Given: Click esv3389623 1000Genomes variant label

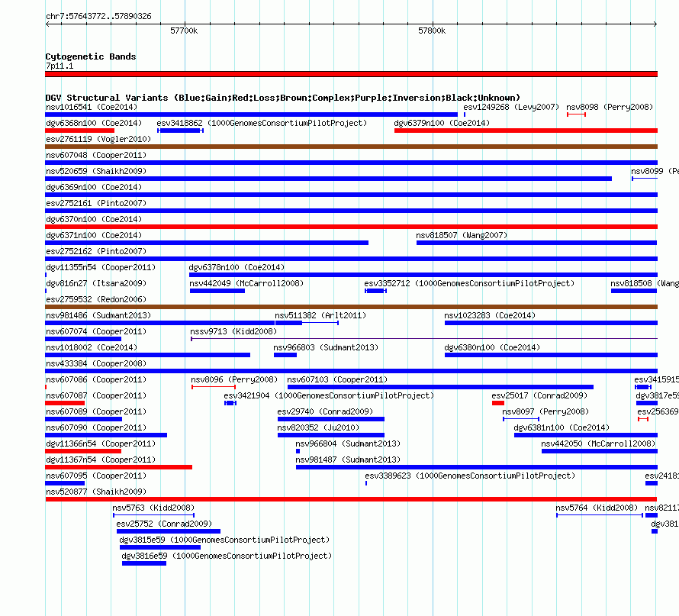Looking at the screenshot, I should [470, 476].
